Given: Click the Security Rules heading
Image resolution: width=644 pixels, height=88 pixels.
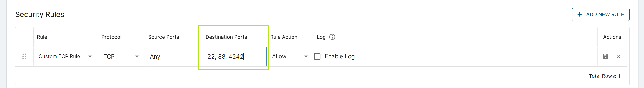Looking at the screenshot, I should pyautogui.click(x=40, y=15).
